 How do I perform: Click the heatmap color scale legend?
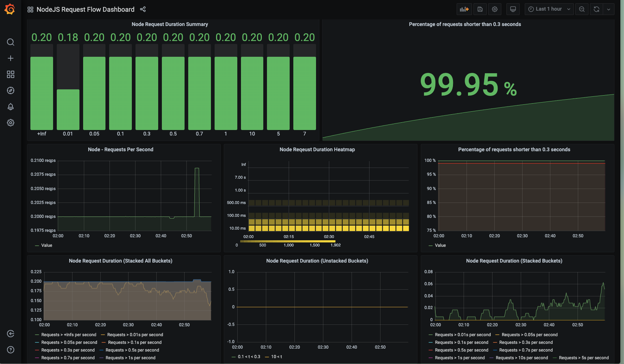287,241
